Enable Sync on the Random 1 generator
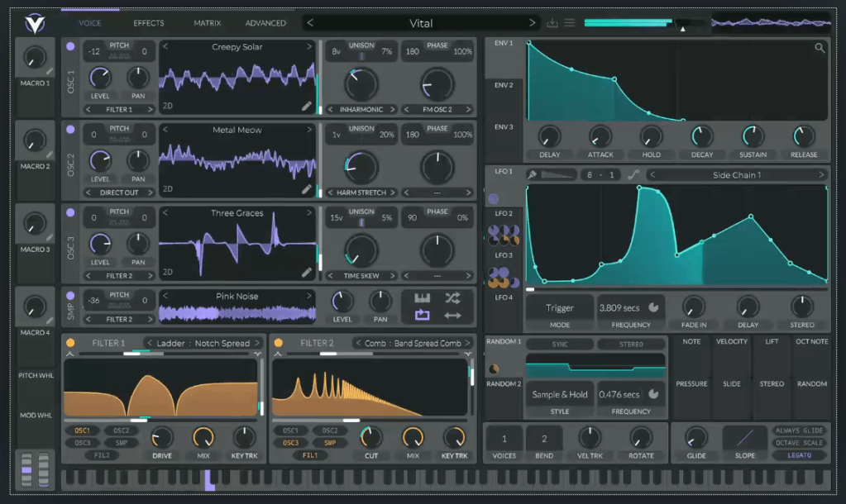The width and height of the screenshot is (846, 504). click(x=560, y=345)
